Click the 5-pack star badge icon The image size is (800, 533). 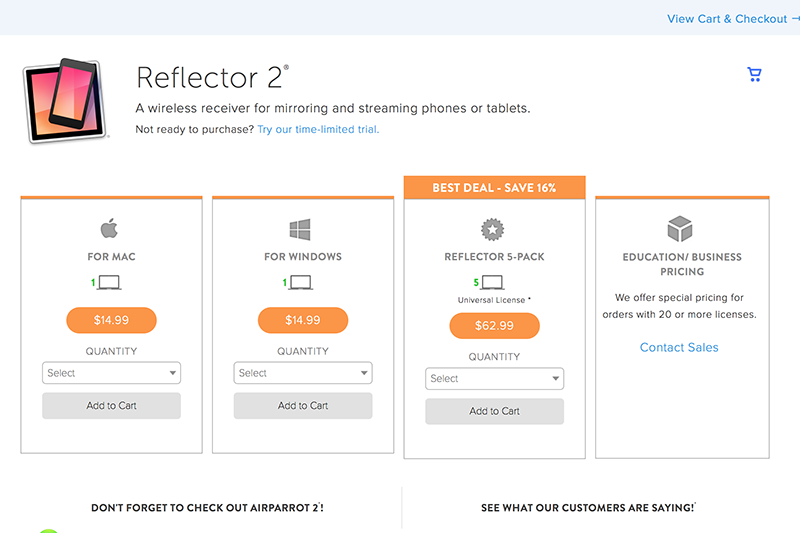(x=494, y=229)
